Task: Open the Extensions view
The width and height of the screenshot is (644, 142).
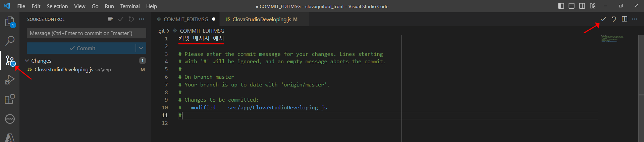Action: tap(10, 99)
